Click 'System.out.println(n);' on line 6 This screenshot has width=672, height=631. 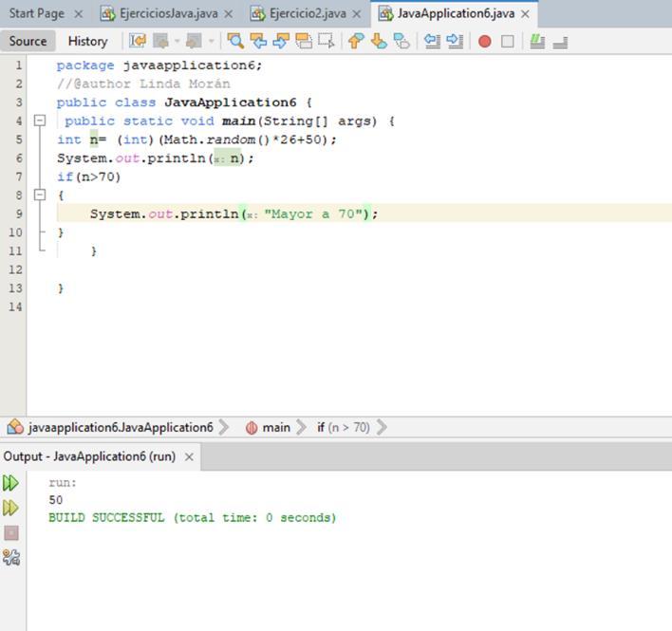coord(156,158)
